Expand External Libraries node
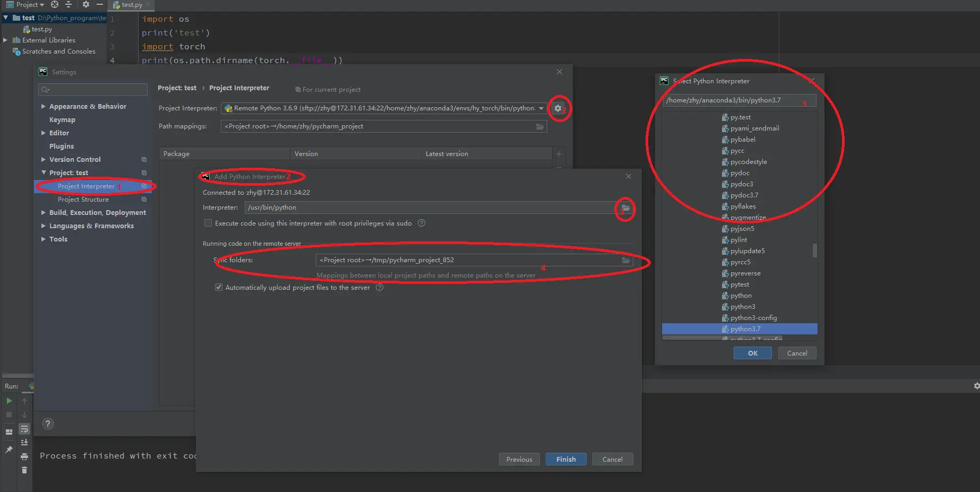The width and height of the screenshot is (980, 492). (6, 40)
